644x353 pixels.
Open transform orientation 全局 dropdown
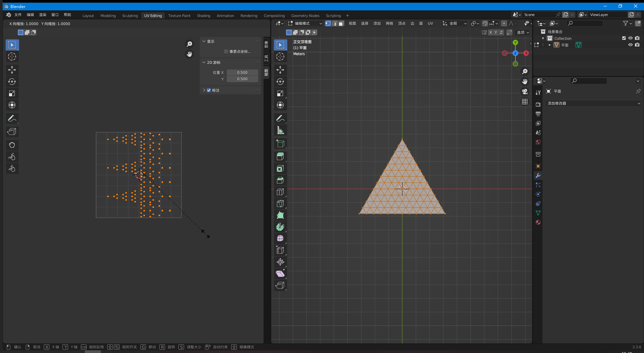pyautogui.click(x=454, y=23)
